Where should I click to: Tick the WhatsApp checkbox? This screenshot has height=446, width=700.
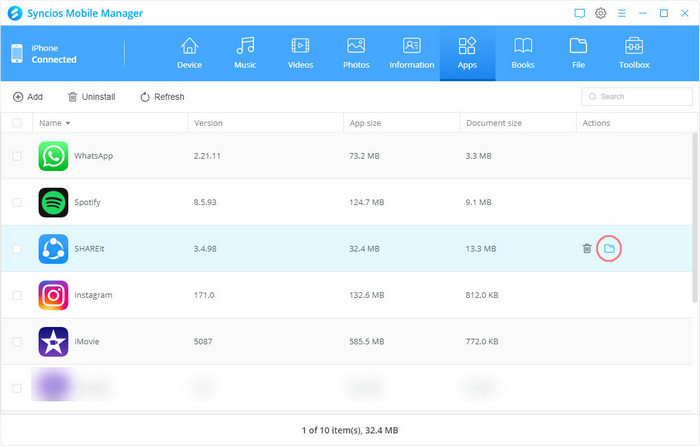pos(17,157)
